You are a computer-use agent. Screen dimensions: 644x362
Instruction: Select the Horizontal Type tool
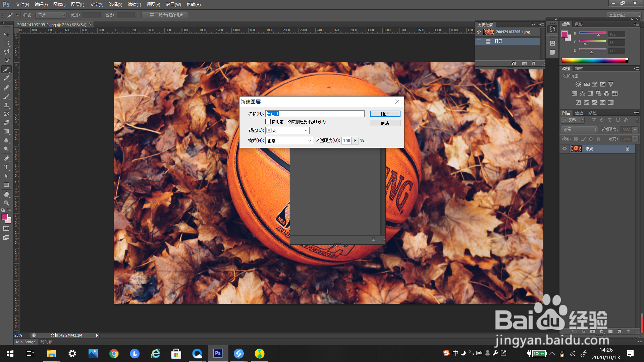click(6, 167)
